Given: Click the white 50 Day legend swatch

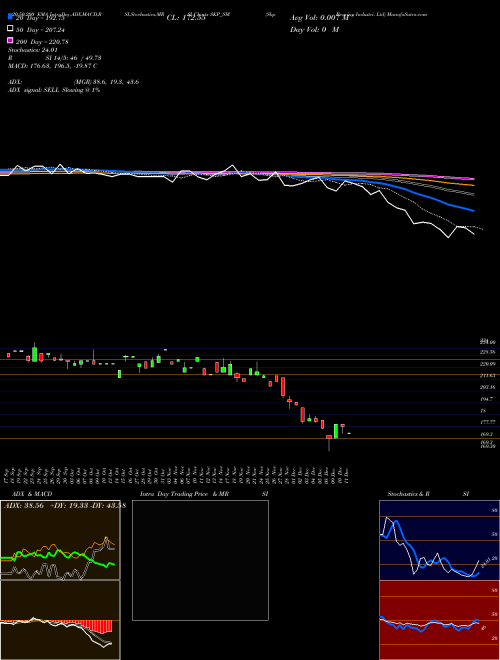Looking at the screenshot, I should 10,29.
